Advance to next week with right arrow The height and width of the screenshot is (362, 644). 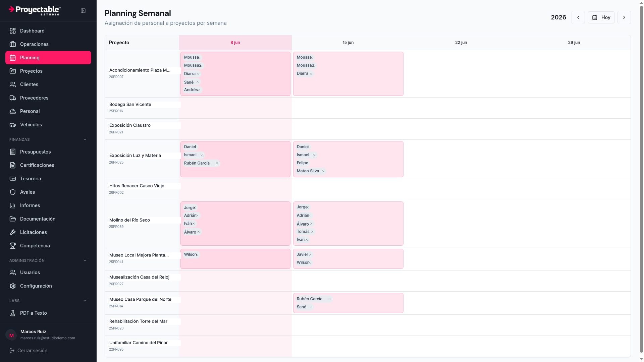pos(624,17)
